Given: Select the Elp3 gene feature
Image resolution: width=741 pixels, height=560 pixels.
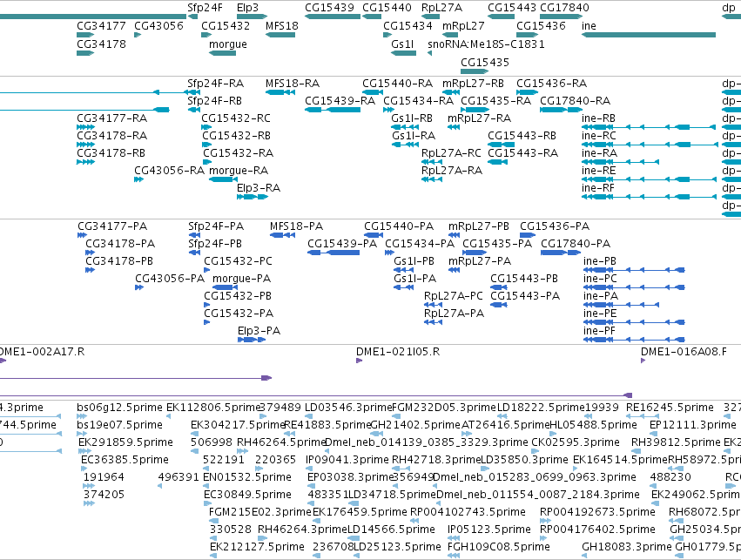Looking at the screenshot, I should tap(252, 17).
